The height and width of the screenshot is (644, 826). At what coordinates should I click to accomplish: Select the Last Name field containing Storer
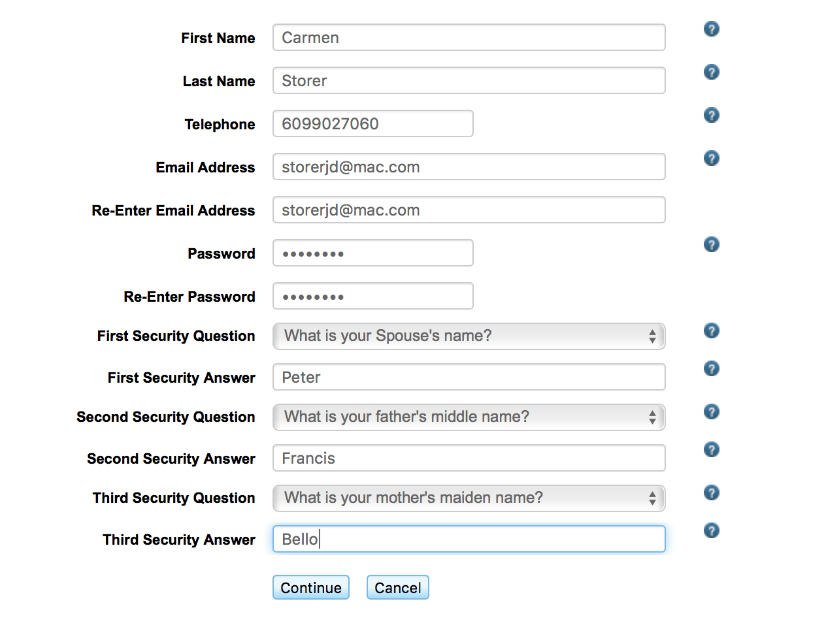coord(469,80)
